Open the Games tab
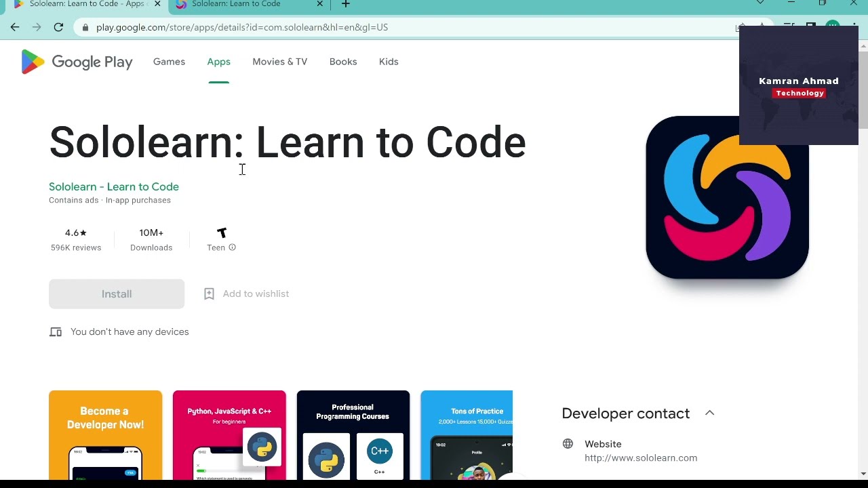This screenshot has width=868, height=488. coord(169,62)
